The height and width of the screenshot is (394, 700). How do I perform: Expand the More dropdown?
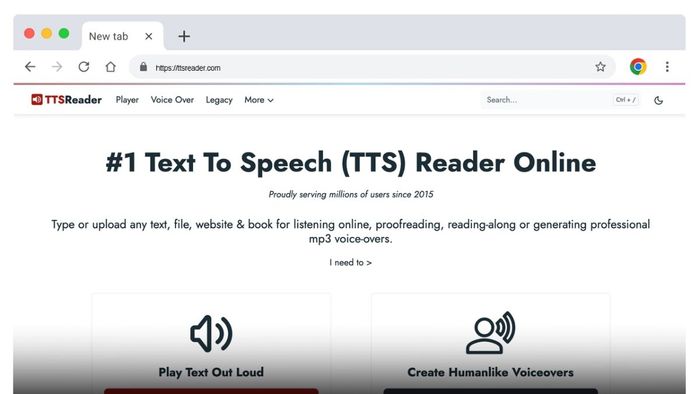click(x=259, y=100)
